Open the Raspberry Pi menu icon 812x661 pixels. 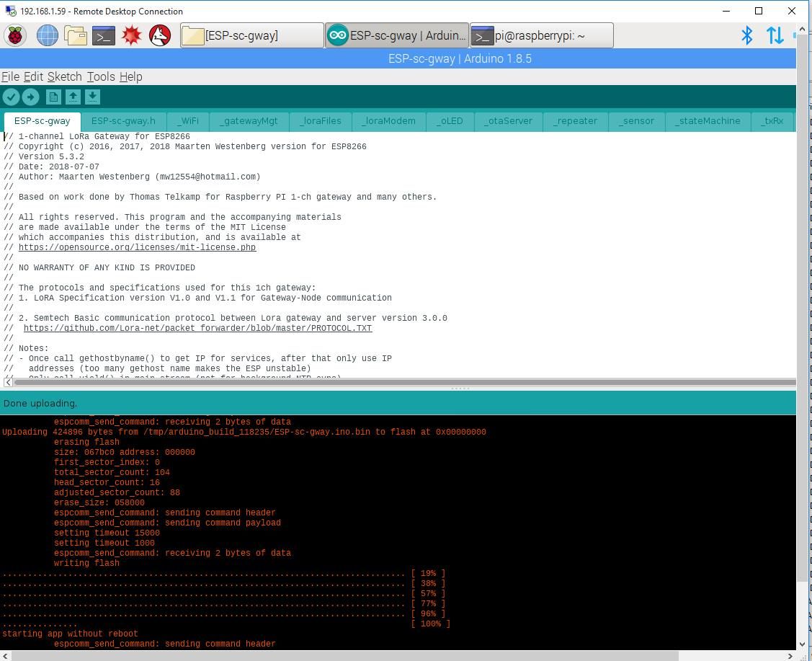tap(15, 35)
